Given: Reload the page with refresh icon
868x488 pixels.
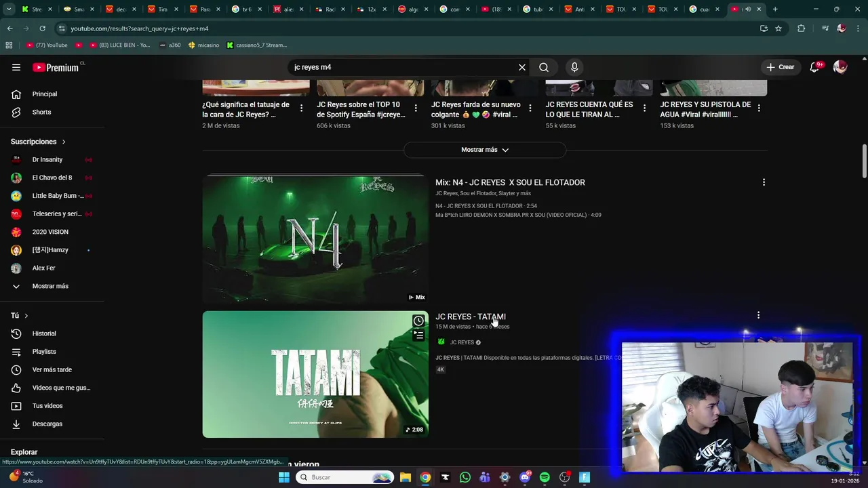Looking at the screenshot, I should pos(42,28).
